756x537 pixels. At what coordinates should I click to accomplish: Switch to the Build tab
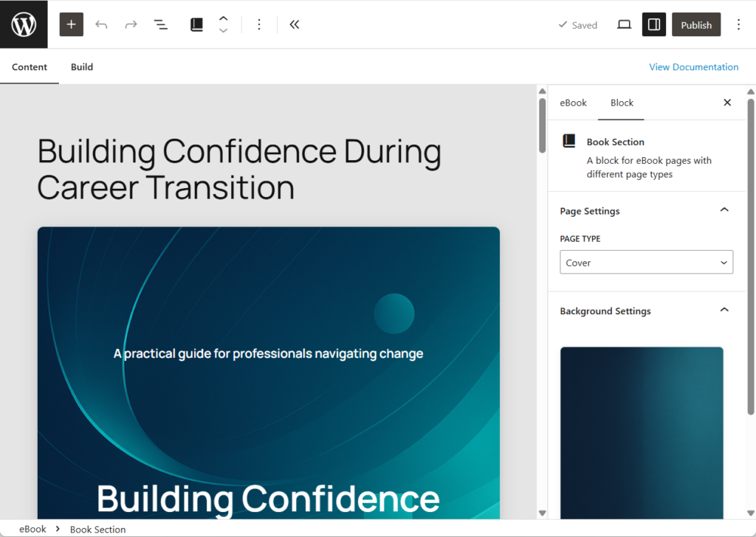(81, 66)
